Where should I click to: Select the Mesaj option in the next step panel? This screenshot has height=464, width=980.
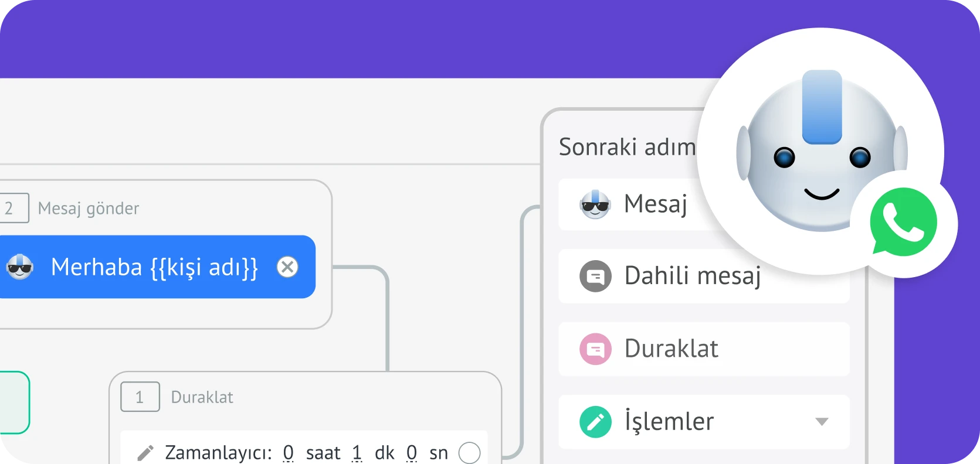click(655, 204)
